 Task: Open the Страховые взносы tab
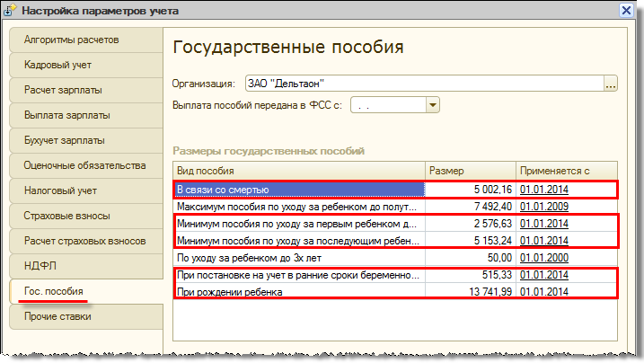pyautogui.click(x=86, y=216)
